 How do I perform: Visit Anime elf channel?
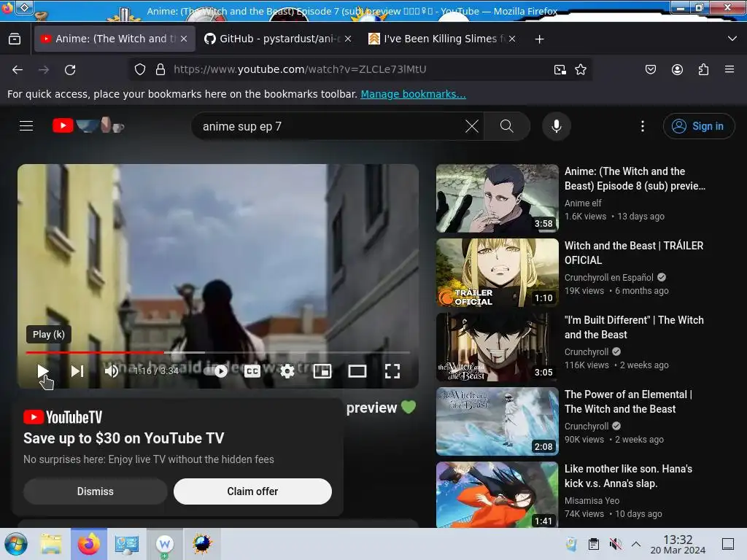coord(583,203)
